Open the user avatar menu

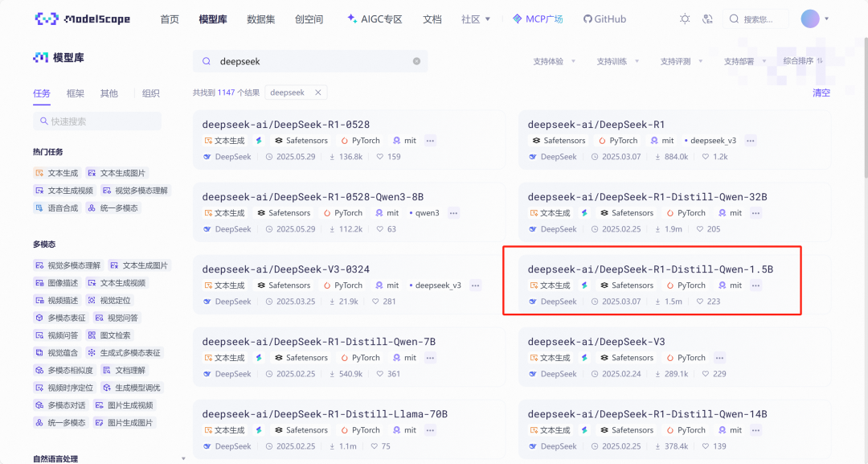(x=810, y=18)
